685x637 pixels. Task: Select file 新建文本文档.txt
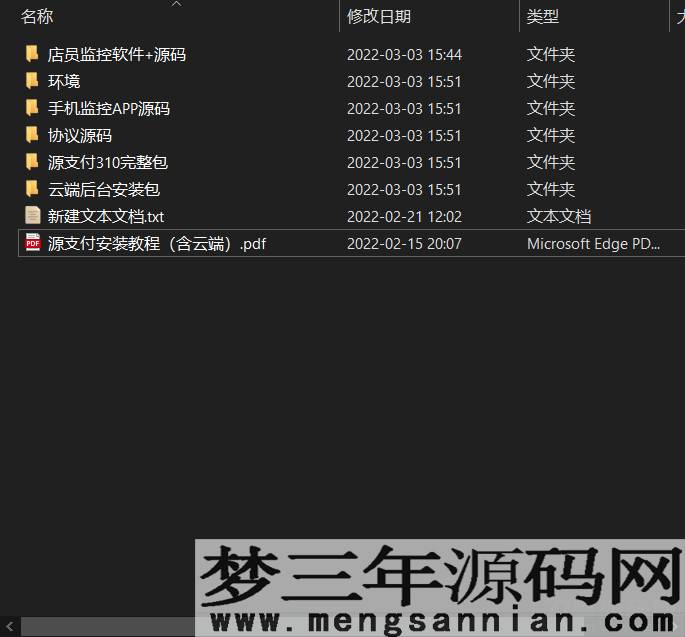(106, 217)
